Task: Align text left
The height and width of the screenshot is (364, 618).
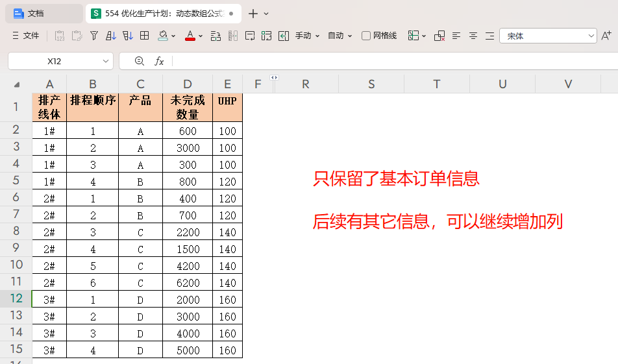Action: tap(456, 36)
